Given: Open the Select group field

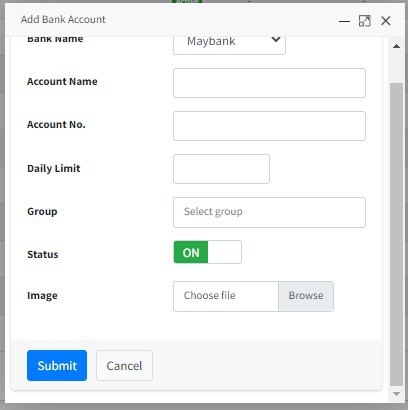Looking at the screenshot, I should click(x=269, y=212).
